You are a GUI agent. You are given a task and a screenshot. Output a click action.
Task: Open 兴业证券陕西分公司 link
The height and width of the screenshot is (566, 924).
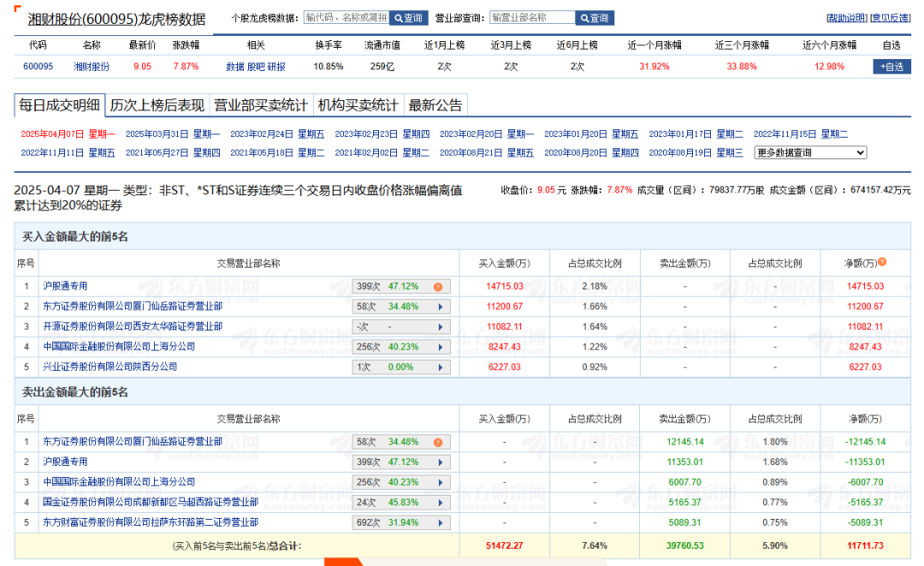(110, 366)
